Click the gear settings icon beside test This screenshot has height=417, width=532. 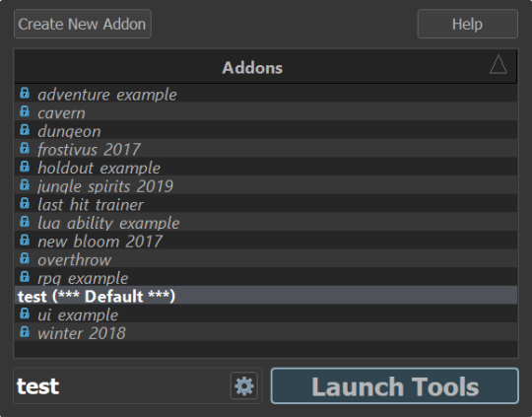click(244, 385)
